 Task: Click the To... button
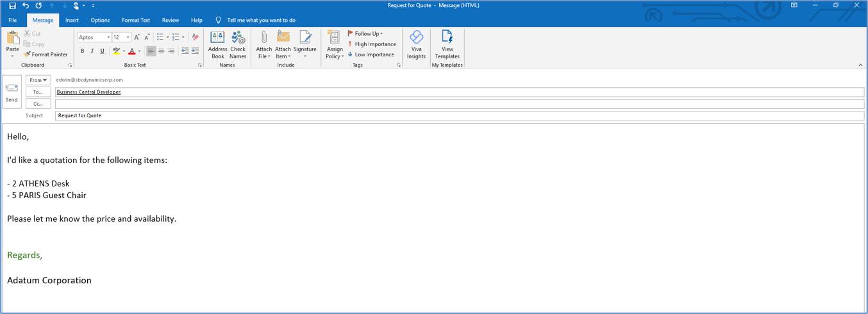[x=38, y=92]
